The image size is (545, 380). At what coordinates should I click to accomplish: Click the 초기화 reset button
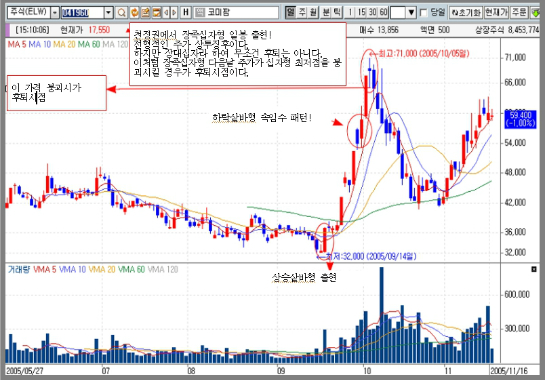(466, 13)
